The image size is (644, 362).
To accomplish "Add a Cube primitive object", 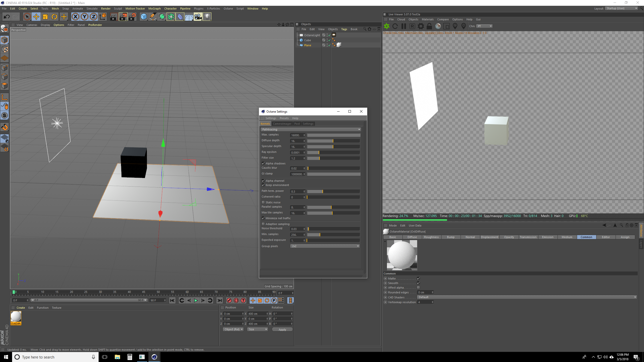I will point(144,17).
